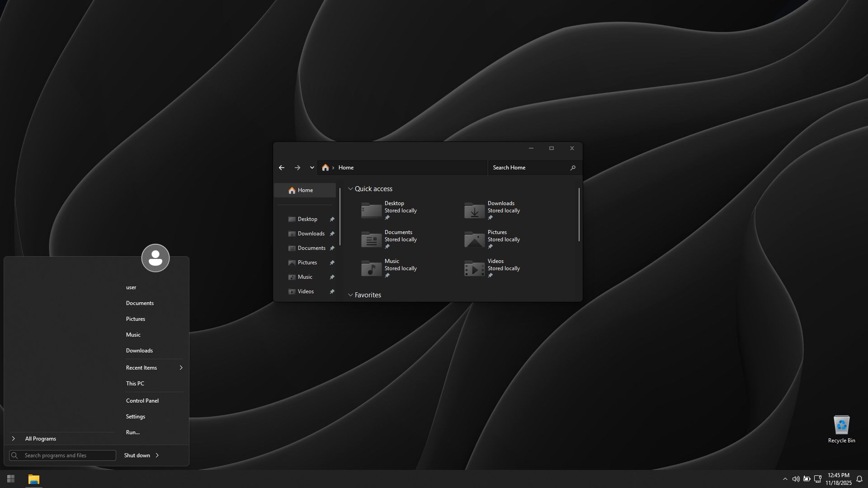The image size is (868, 488).
Task: Collapse the Favorites section
Action: [x=350, y=295]
